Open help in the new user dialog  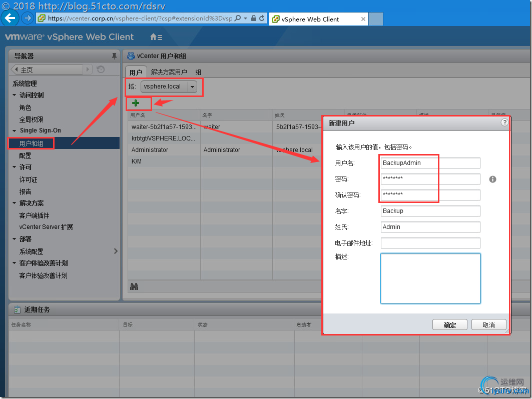504,122
